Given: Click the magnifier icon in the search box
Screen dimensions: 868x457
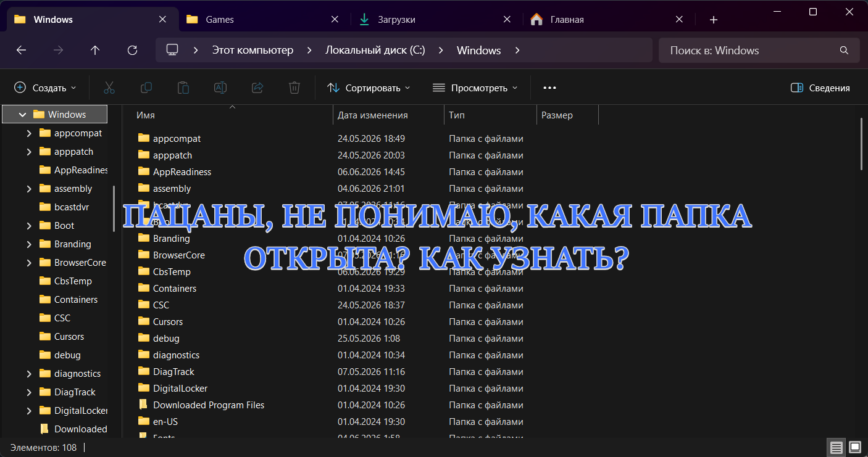Looking at the screenshot, I should [x=844, y=51].
